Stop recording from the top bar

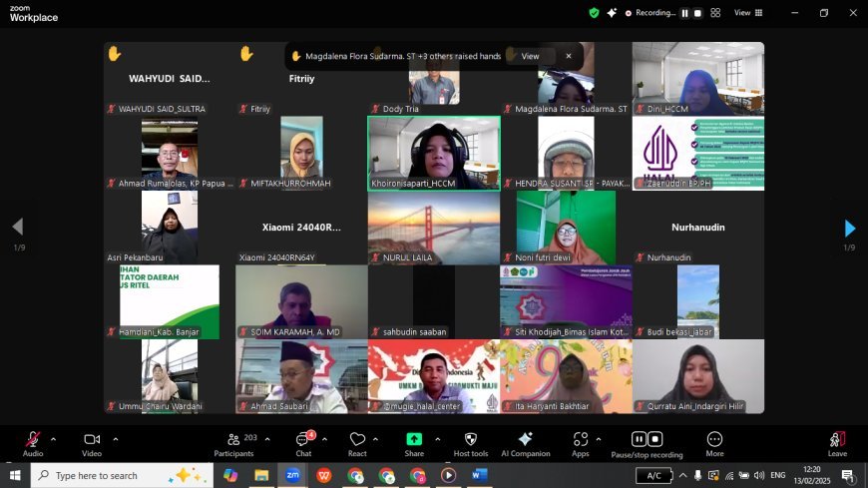[x=697, y=13]
